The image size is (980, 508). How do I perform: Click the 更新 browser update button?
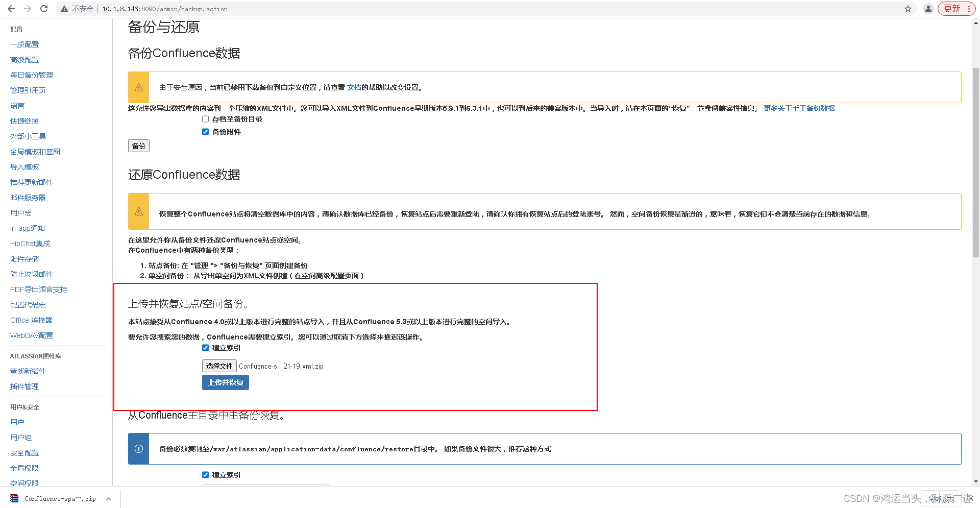click(x=957, y=9)
